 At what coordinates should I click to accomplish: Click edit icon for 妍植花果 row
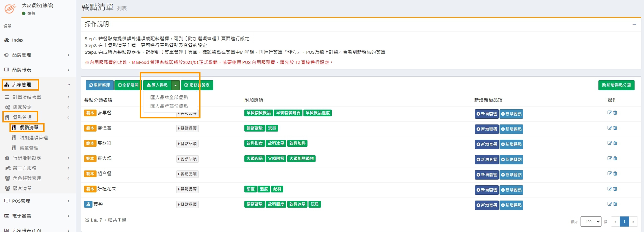(610, 189)
